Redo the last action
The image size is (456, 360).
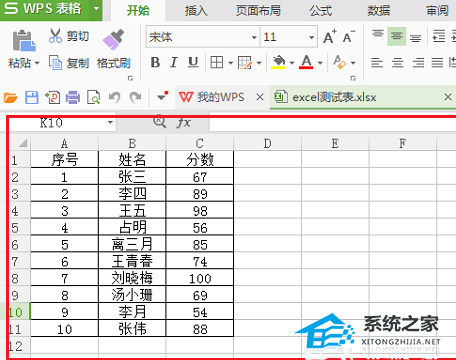tap(135, 98)
